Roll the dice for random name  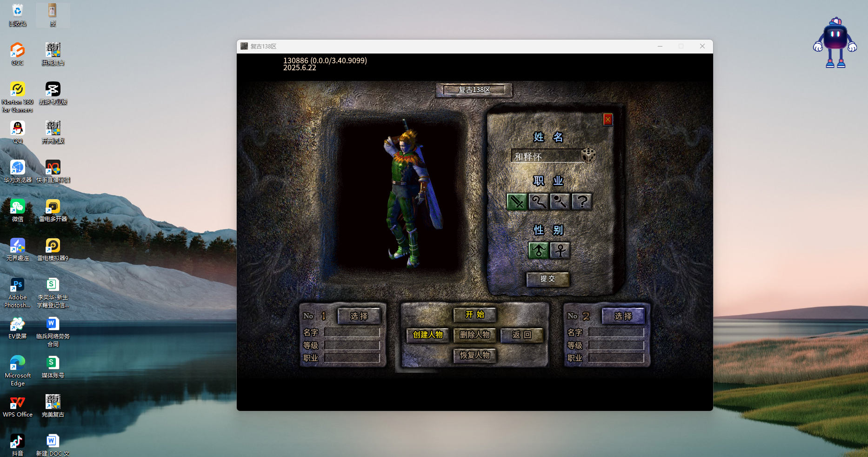tap(588, 155)
